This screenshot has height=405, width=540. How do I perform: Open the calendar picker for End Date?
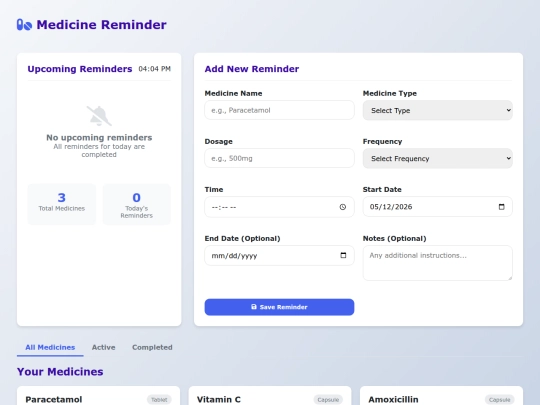[343, 255]
